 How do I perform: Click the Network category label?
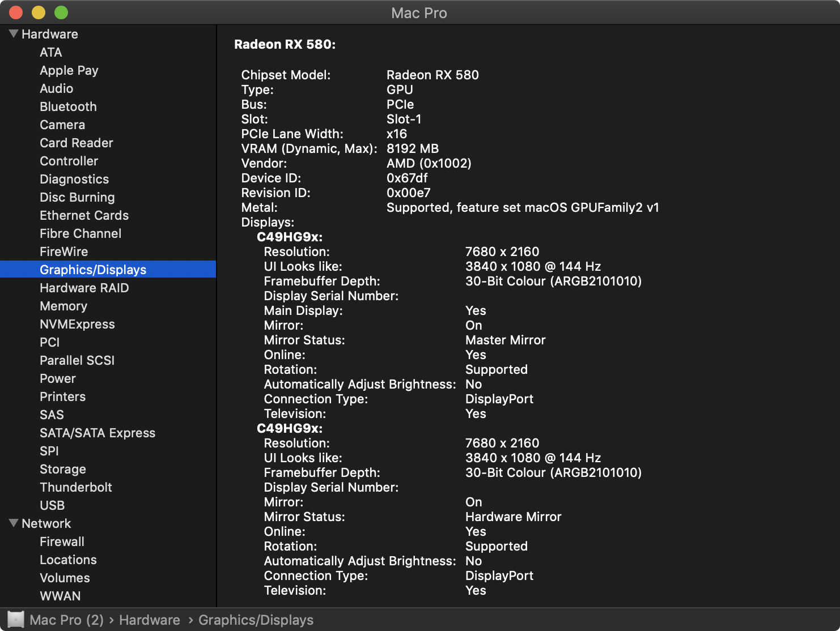[x=46, y=523]
